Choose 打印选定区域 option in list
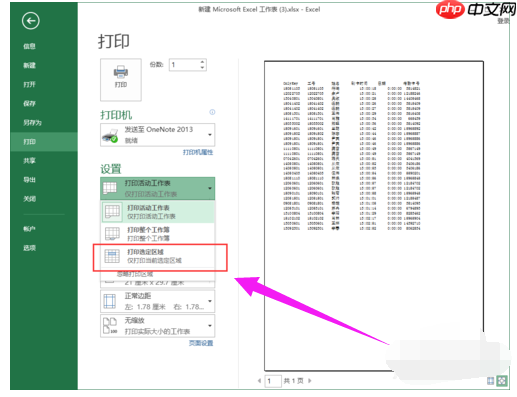 (x=157, y=256)
